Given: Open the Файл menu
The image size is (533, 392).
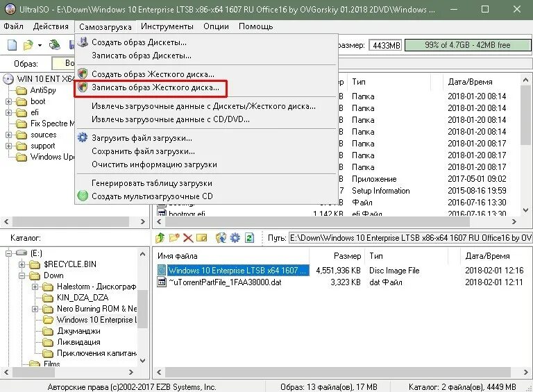Looking at the screenshot, I should pyautogui.click(x=13, y=26).
